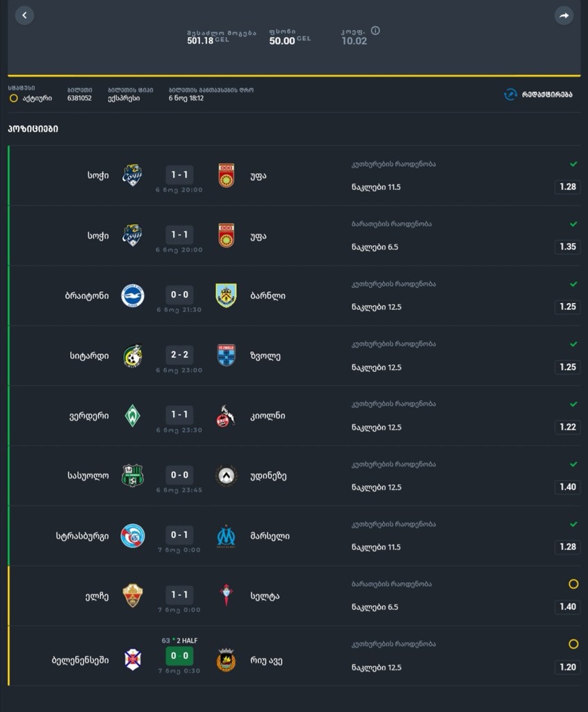
Task: Click the back arrow button
Action: click(24, 15)
